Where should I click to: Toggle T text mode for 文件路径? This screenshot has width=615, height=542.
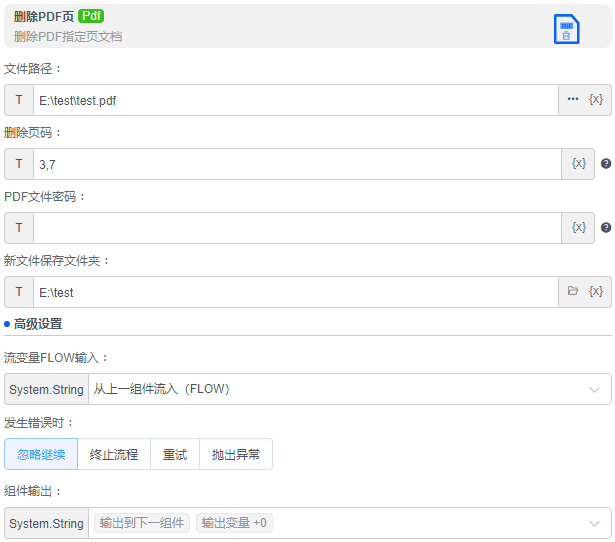point(19,100)
